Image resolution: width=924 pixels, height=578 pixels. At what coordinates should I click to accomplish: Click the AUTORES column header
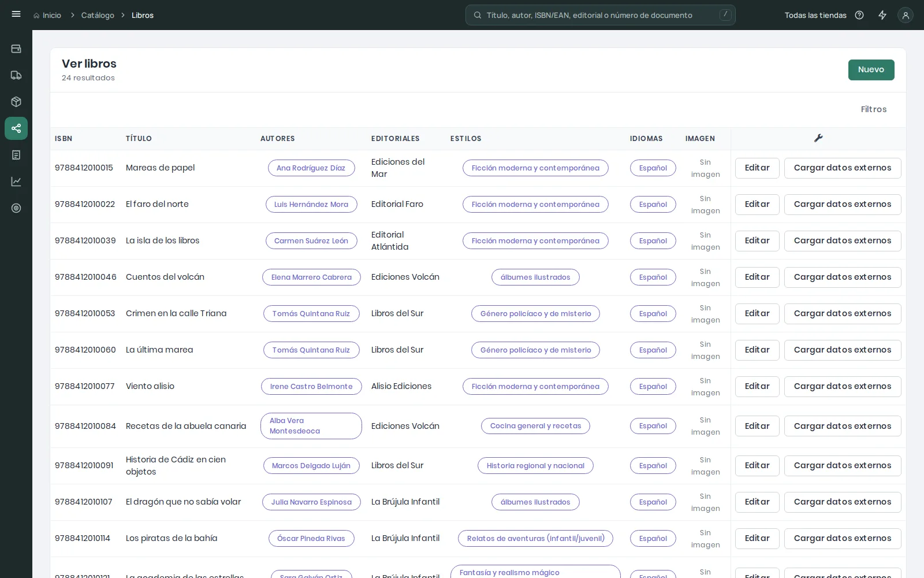click(x=278, y=139)
